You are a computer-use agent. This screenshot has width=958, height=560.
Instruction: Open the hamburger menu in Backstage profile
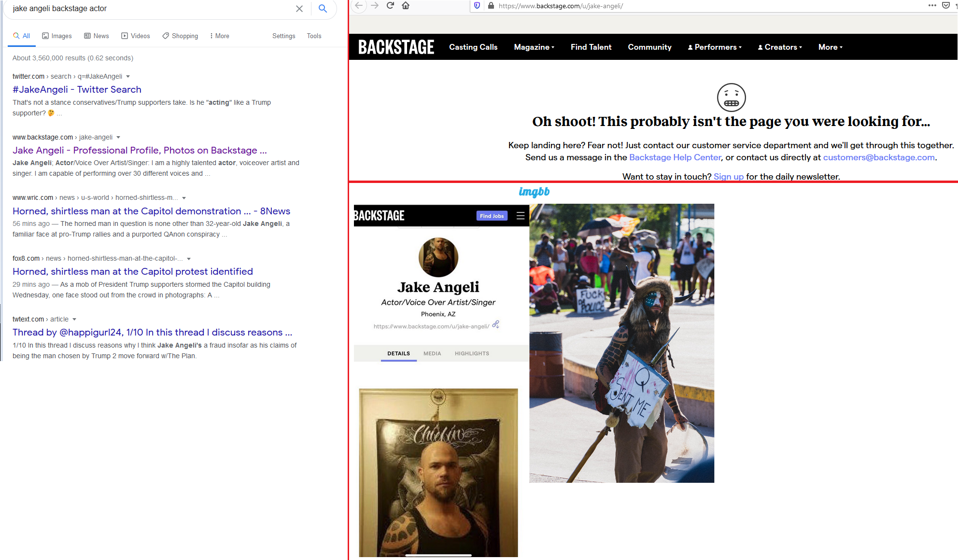click(521, 216)
